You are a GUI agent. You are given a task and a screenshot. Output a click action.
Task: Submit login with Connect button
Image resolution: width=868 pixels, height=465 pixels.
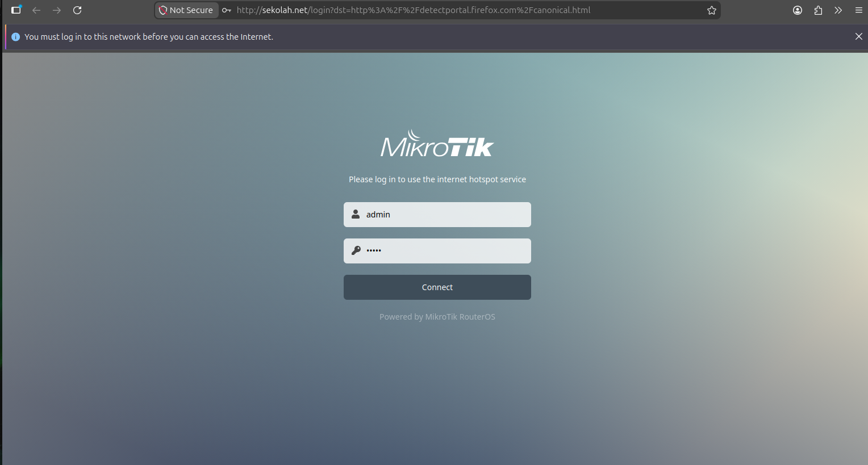(437, 287)
